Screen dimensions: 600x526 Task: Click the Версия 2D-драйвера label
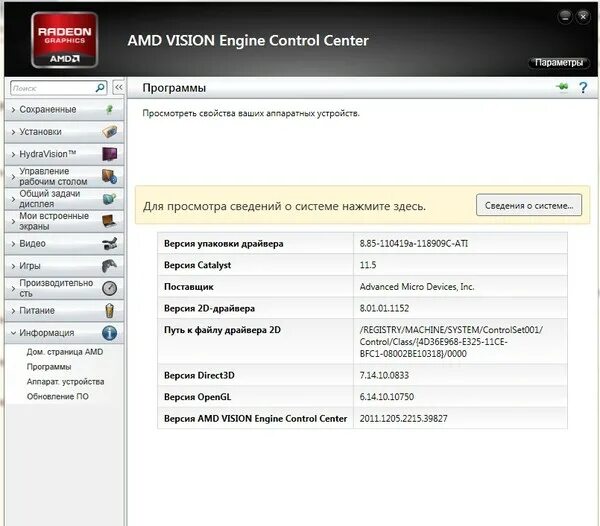[x=209, y=308]
